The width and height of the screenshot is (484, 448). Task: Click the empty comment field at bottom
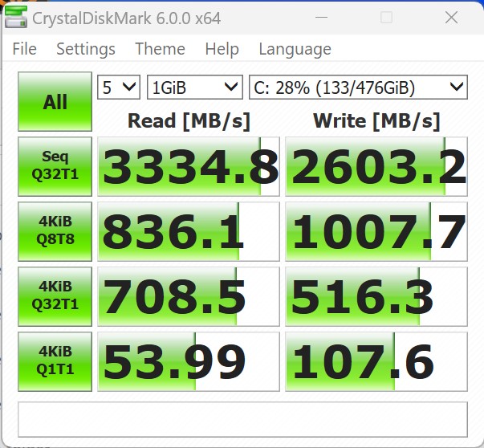242,419
